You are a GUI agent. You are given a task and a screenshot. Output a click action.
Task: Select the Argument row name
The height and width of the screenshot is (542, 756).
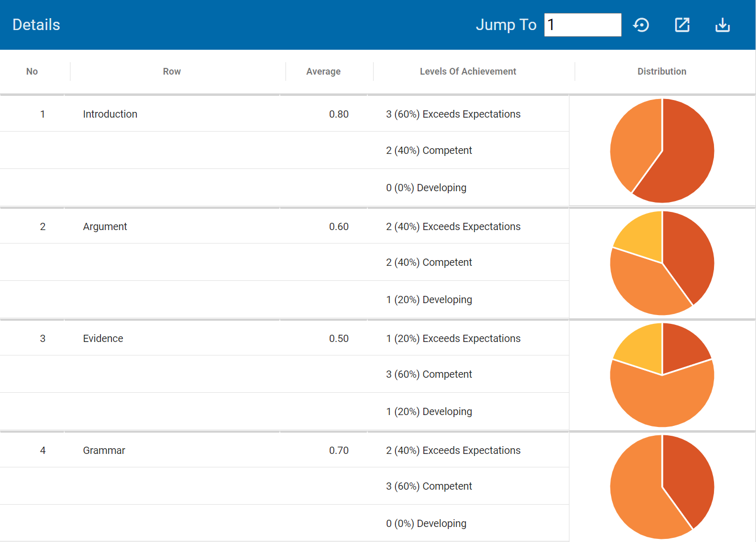pos(105,226)
